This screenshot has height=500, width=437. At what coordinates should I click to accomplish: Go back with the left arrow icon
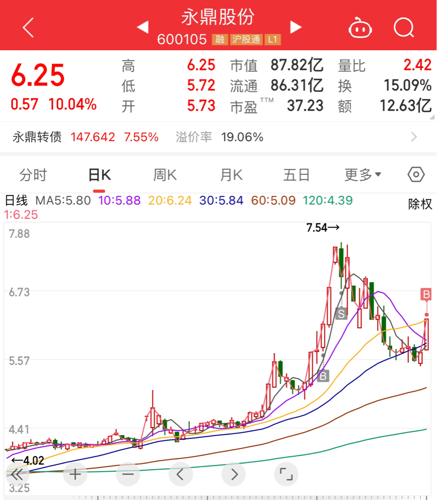pyautogui.click(x=28, y=28)
